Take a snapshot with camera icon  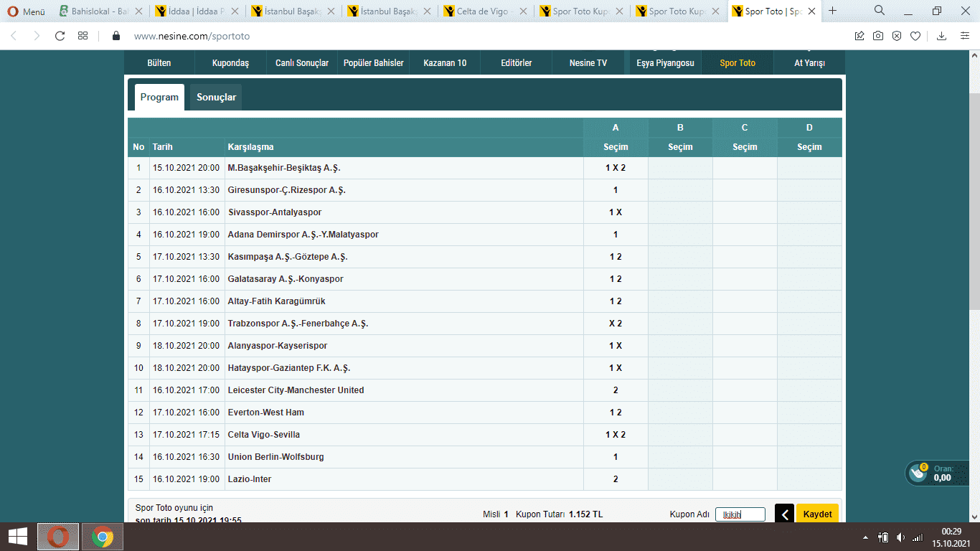click(878, 36)
